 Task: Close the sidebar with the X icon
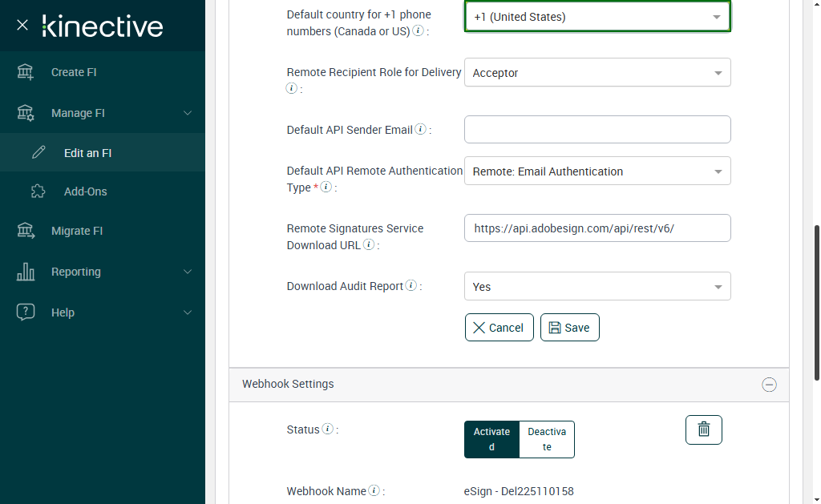[22, 26]
